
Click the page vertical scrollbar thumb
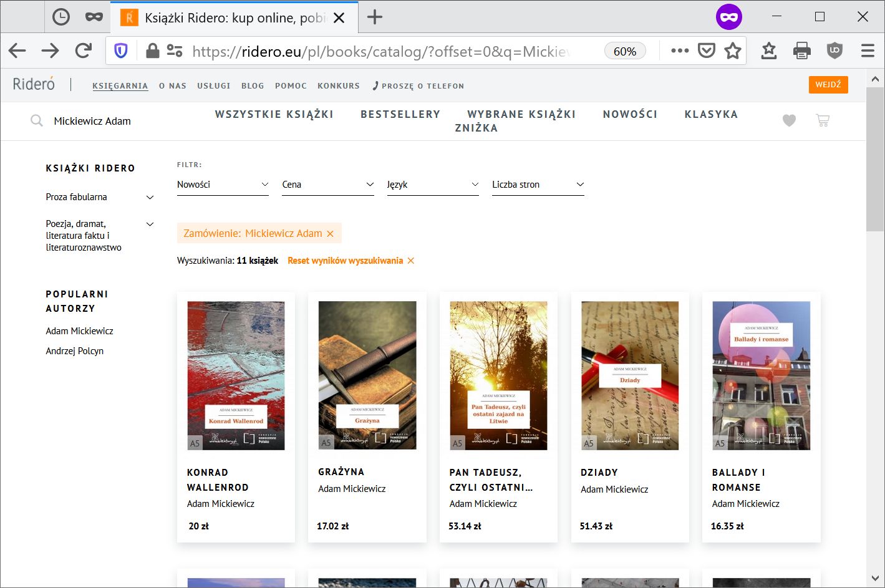click(x=875, y=160)
